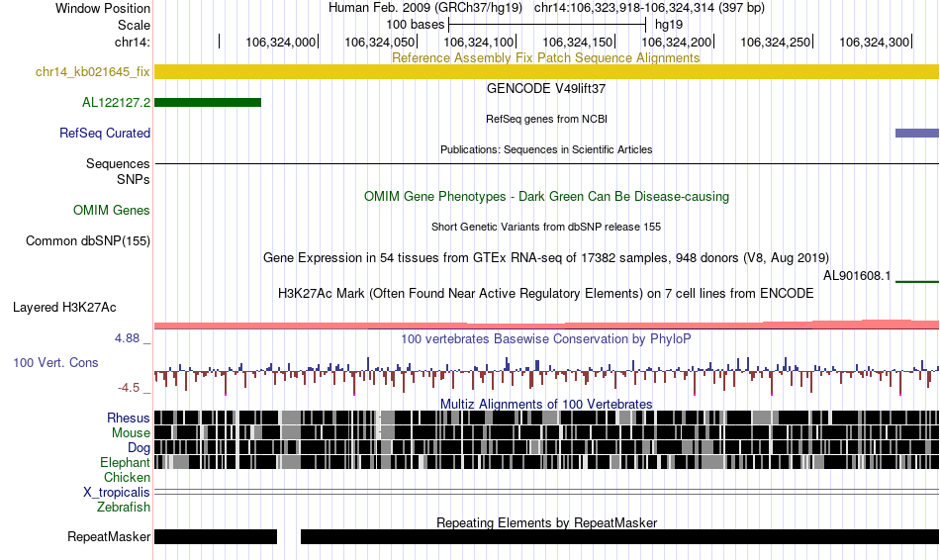Click the Rhesus alignment label
This screenshot has height=560, width=940.
pyautogui.click(x=129, y=418)
